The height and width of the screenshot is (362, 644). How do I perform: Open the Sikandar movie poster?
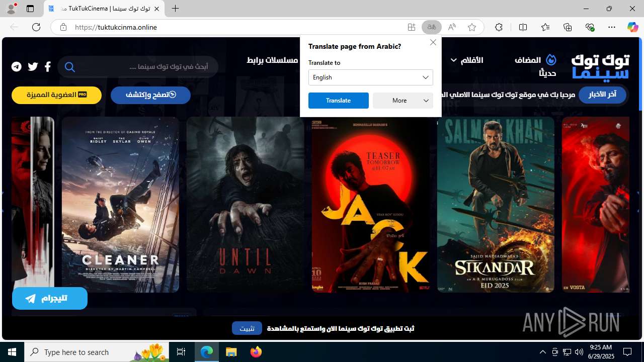[496, 205]
